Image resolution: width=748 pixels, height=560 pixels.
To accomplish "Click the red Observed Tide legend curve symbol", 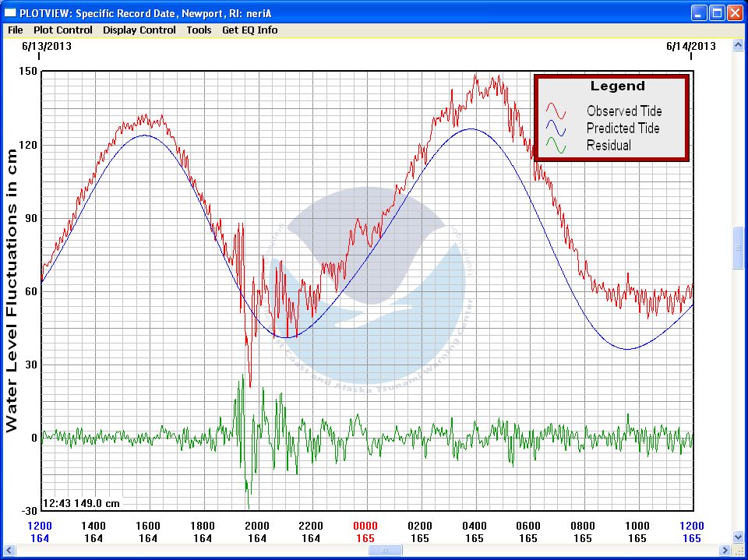I will click(555, 111).
